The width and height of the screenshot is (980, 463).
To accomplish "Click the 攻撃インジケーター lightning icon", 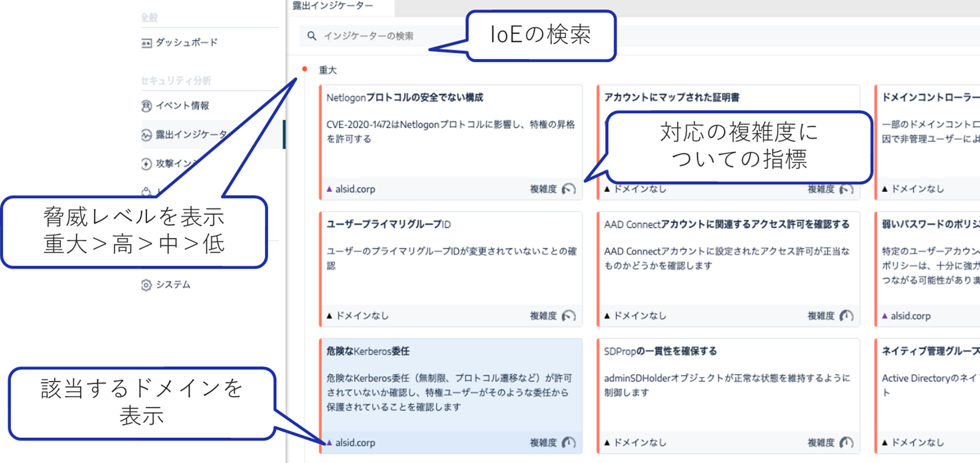I will (147, 164).
